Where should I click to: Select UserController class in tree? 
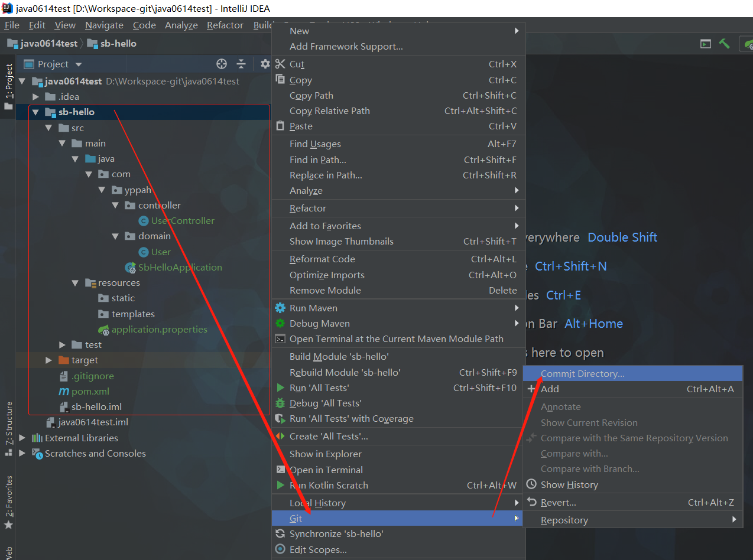pos(182,221)
